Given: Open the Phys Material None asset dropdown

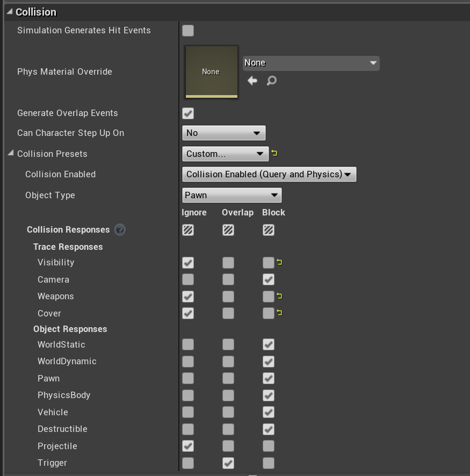Looking at the screenshot, I should 311,63.
